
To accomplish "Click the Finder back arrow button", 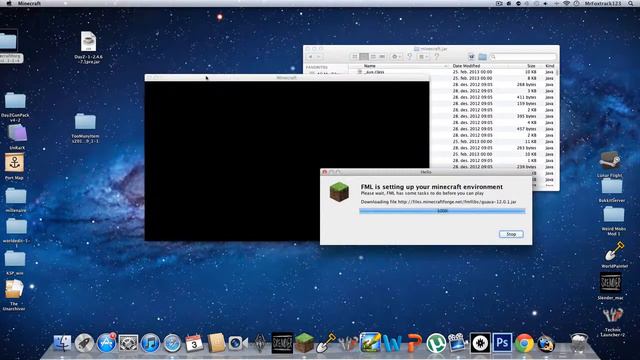I will [311, 57].
